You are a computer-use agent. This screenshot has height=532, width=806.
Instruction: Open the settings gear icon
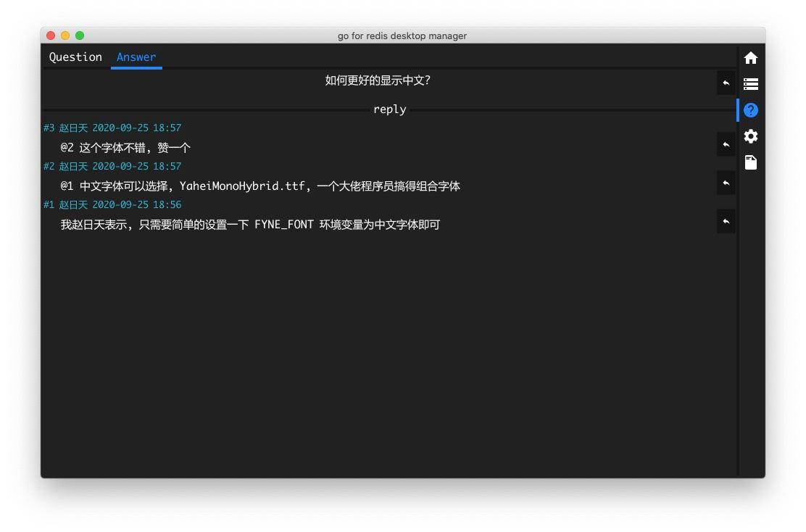[750, 136]
